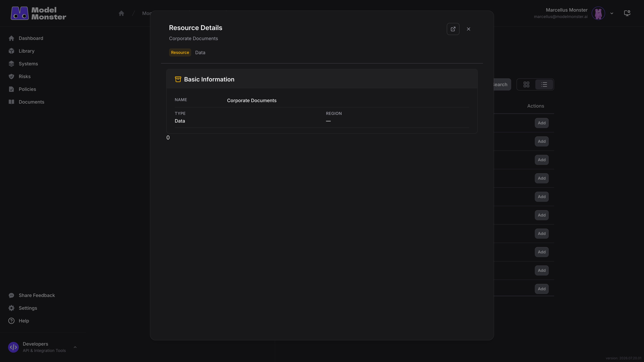This screenshot has width=644, height=362.
Task: Click the Developers code icon
Action: click(x=13, y=347)
